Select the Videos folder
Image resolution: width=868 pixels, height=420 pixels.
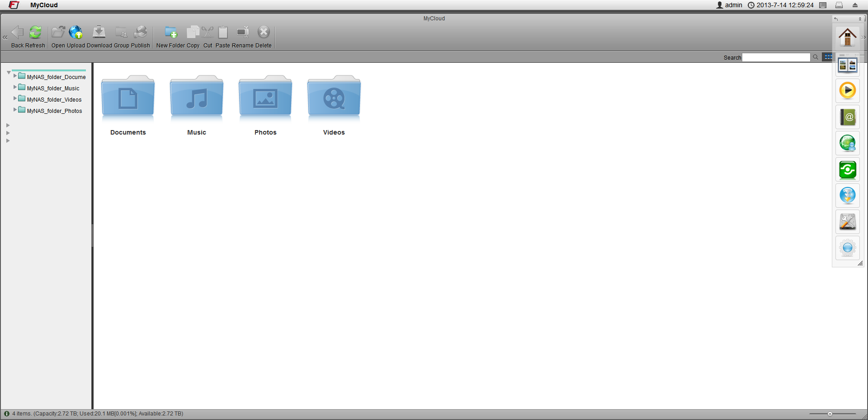tap(334, 105)
